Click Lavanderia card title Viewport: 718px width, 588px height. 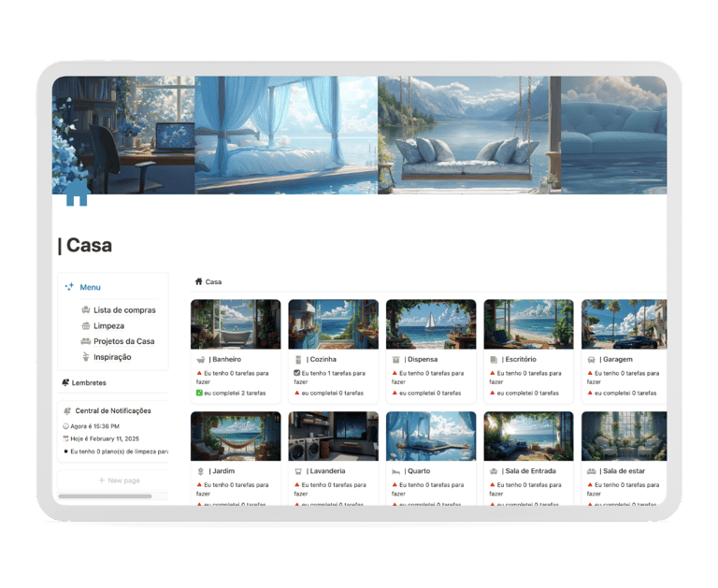tap(326, 471)
